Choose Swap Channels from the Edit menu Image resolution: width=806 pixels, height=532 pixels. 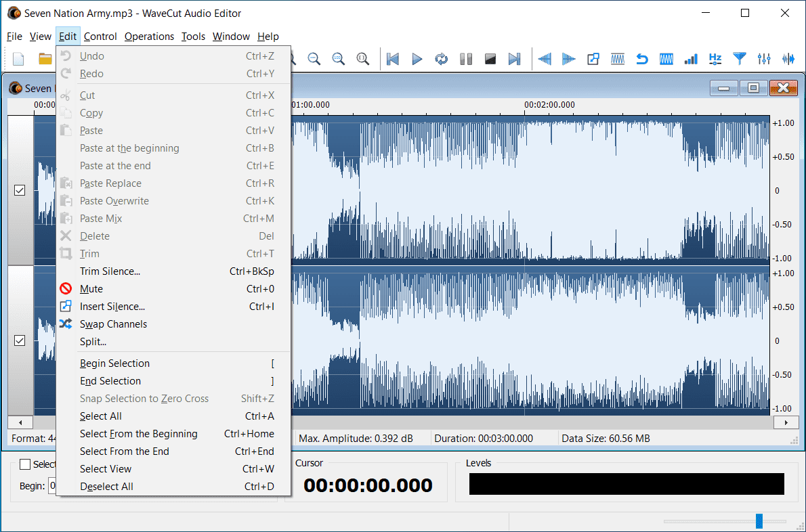click(x=113, y=324)
